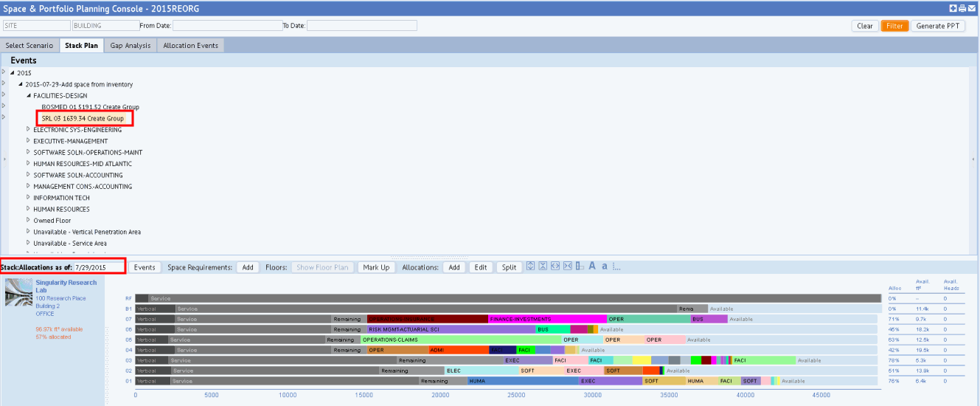Select the HUMAN RESOURCES events row
This screenshot has width=980, height=406.
coord(60,209)
